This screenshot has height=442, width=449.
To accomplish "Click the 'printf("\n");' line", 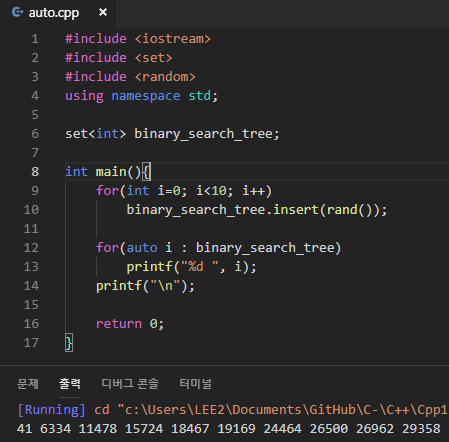I will pyautogui.click(x=145, y=286).
